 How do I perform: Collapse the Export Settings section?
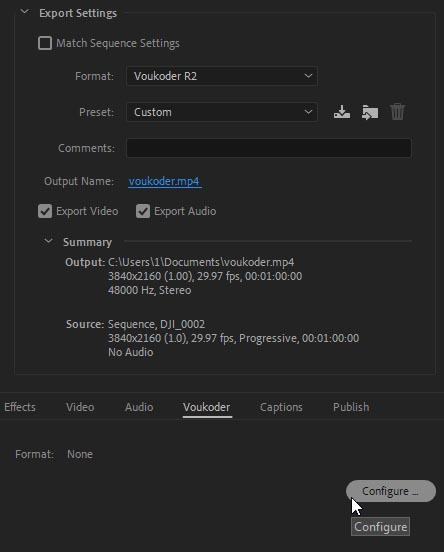coord(24,12)
